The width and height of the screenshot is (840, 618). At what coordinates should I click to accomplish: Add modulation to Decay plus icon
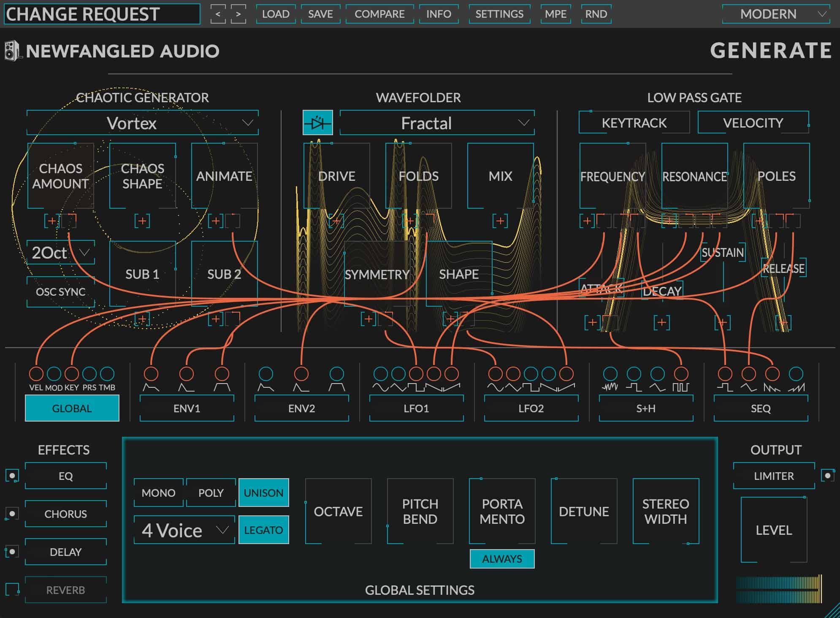[x=662, y=323]
